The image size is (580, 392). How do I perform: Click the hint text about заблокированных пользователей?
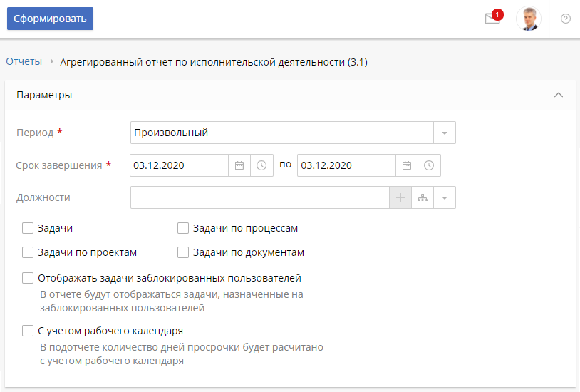click(x=172, y=301)
